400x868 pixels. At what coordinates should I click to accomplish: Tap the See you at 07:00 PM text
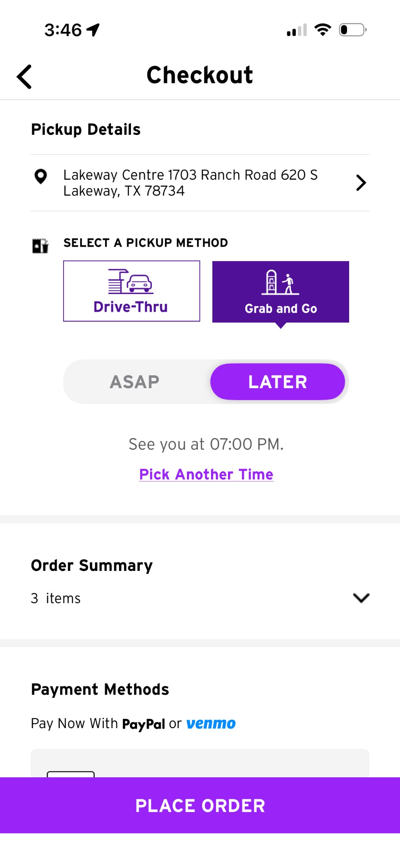[206, 444]
